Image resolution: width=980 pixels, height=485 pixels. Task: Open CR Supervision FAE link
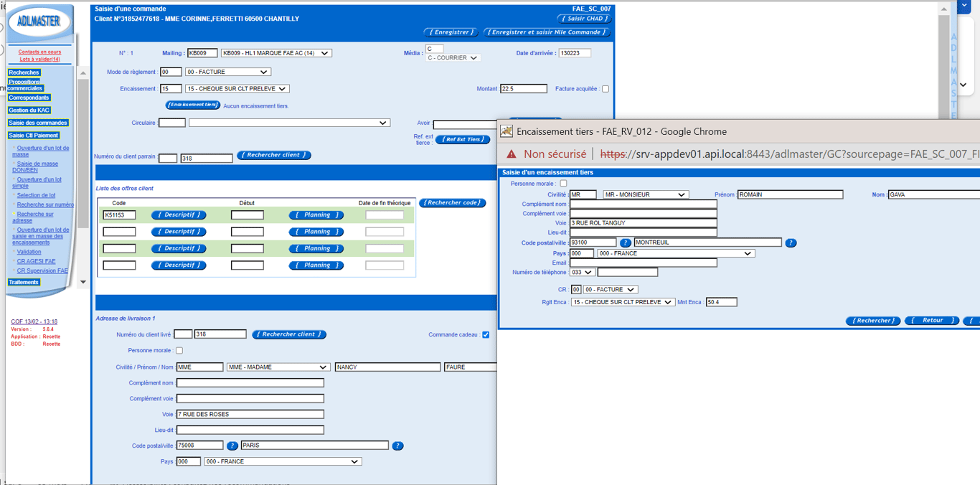tap(42, 271)
